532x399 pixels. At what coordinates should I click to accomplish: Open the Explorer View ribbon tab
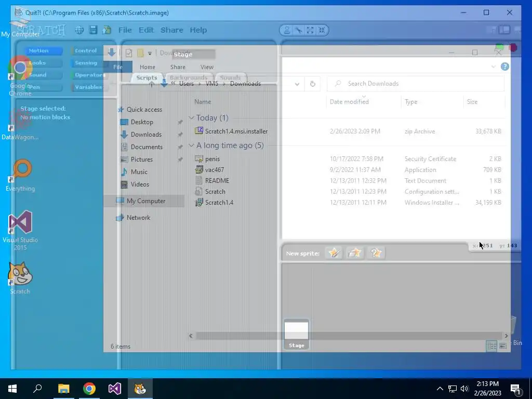coord(207,67)
